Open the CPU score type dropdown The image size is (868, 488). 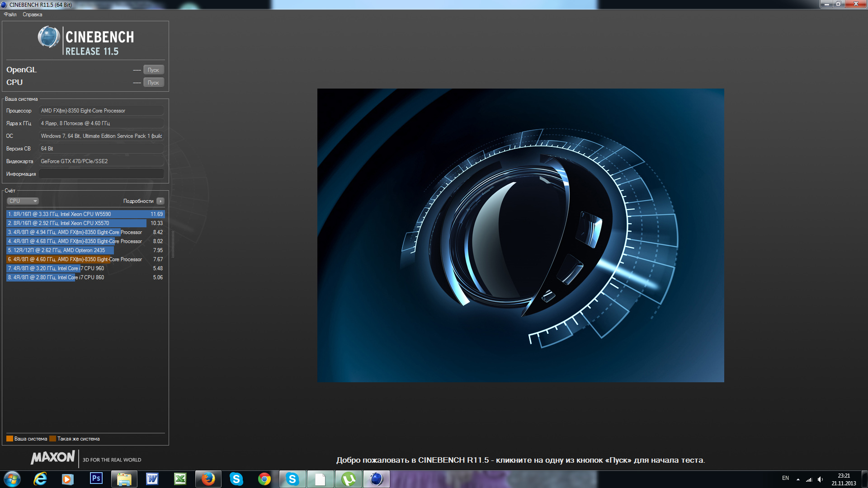[23, 201]
